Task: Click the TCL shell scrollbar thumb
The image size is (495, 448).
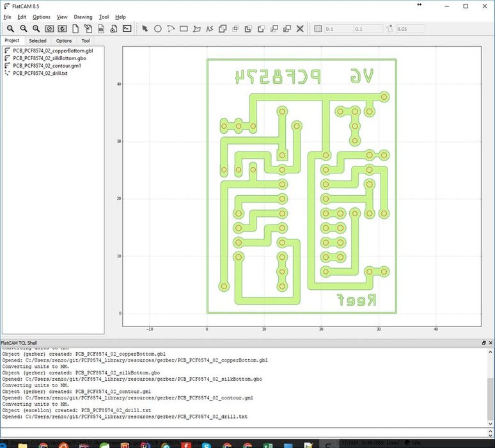Action: (491, 398)
